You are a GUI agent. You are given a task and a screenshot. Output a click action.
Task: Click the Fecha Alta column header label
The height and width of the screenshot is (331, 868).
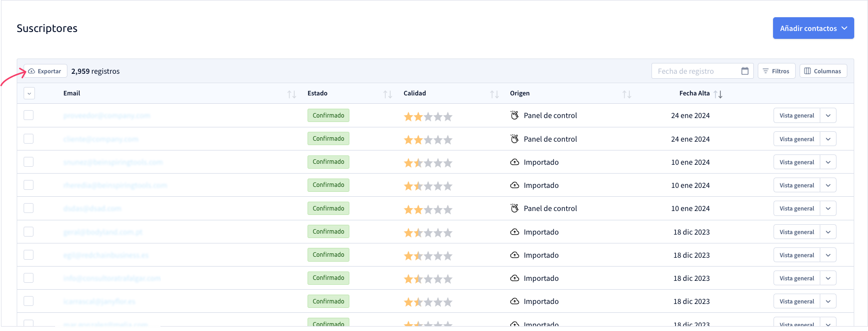click(x=694, y=93)
